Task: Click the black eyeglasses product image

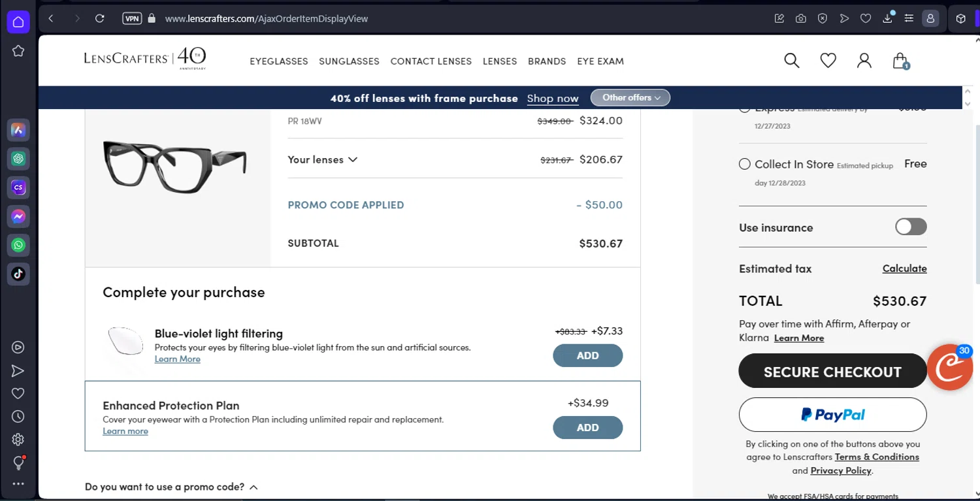Action: click(175, 167)
